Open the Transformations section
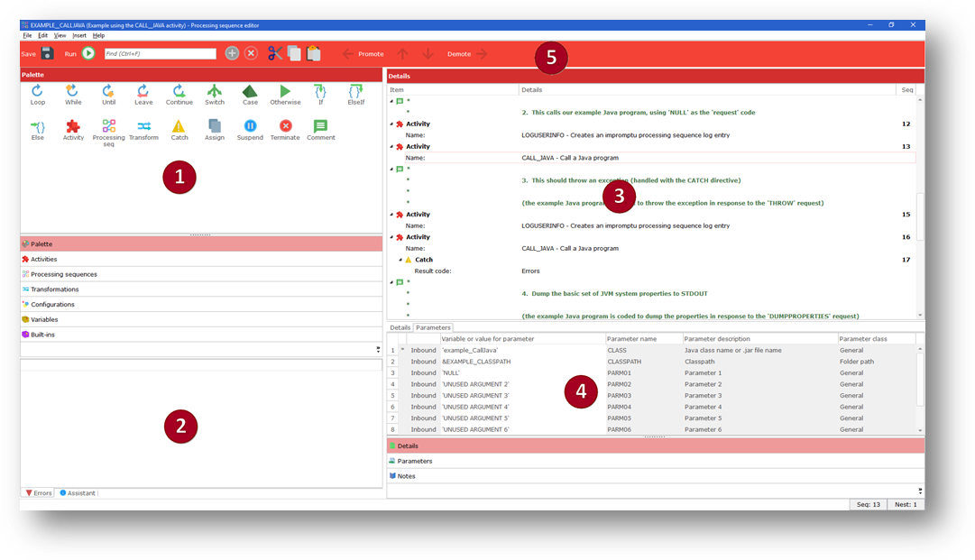This screenshot has width=975, height=560. (201, 289)
